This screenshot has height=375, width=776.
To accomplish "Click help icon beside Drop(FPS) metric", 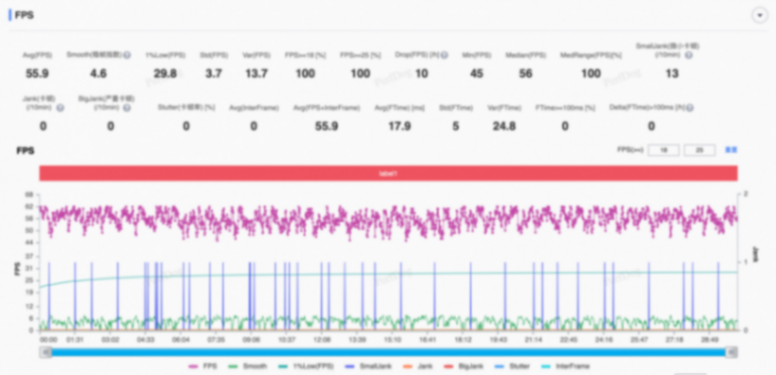I will (x=444, y=55).
